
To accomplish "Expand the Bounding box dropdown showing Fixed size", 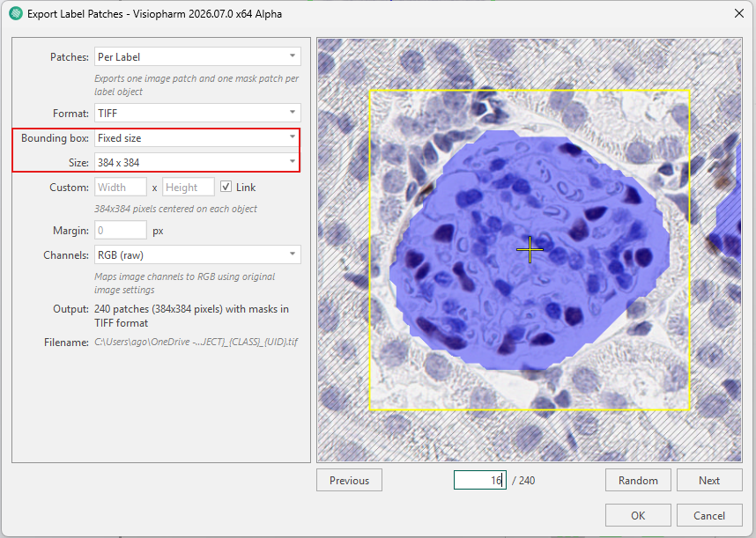I will (197, 137).
